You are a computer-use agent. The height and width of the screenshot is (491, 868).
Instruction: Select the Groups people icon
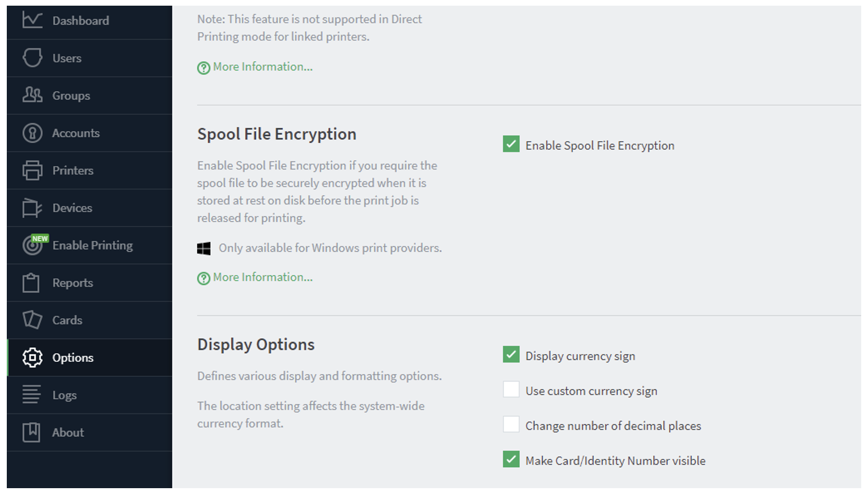(32, 95)
